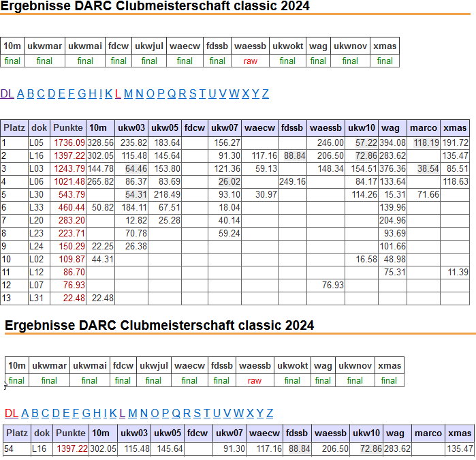The width and height of the screenshot is (476, 460).
Task: Select the waecw value 30.97
Action: [266, 194]
